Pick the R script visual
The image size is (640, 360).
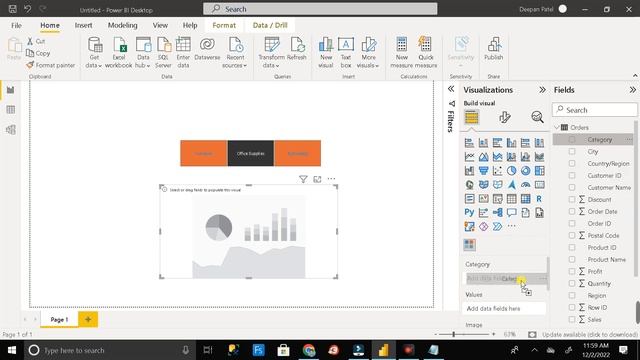tap(540, 199)
